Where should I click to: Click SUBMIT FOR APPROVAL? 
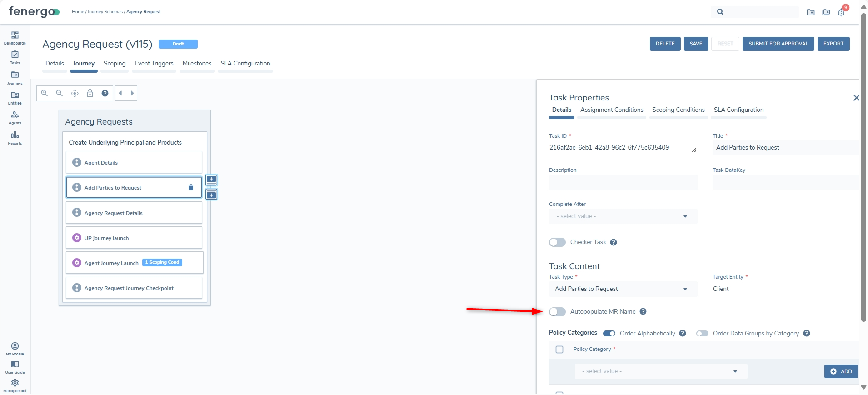(x=778, y=44)
